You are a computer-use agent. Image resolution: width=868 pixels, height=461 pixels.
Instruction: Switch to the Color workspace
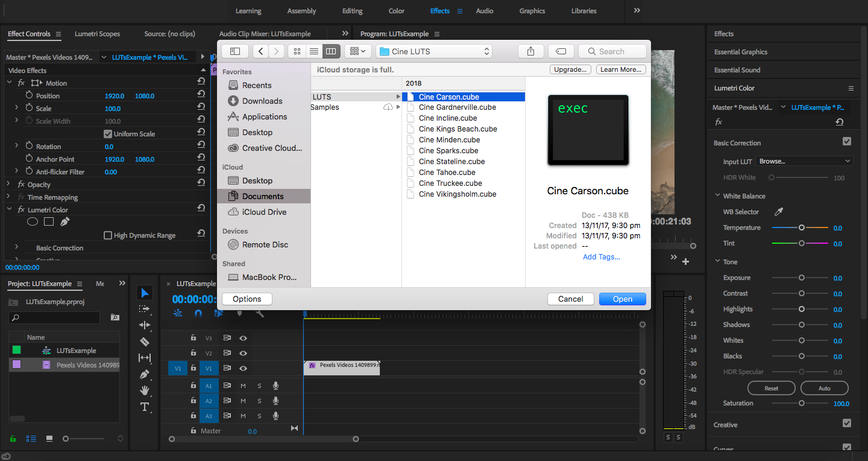(x=397, y=11)
